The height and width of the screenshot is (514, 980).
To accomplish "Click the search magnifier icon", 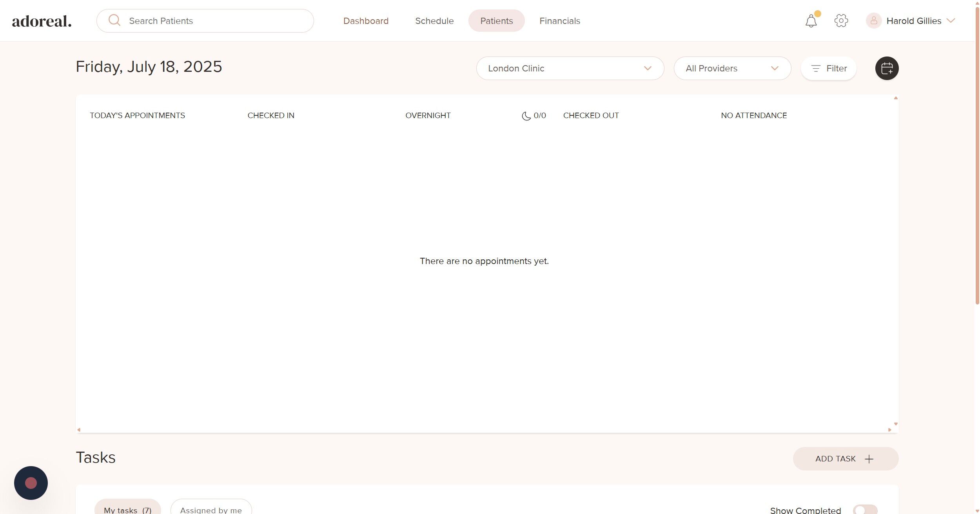I will pos(114,20).
